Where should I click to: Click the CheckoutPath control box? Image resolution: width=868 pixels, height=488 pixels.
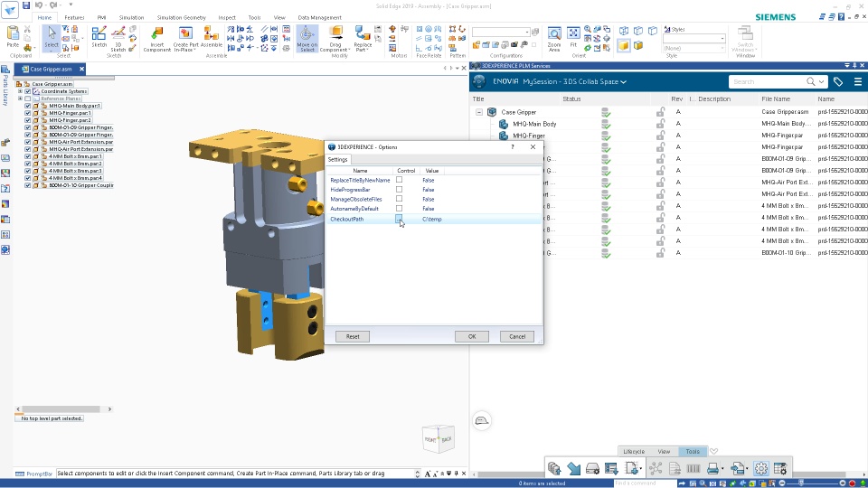tap(399, 219)
